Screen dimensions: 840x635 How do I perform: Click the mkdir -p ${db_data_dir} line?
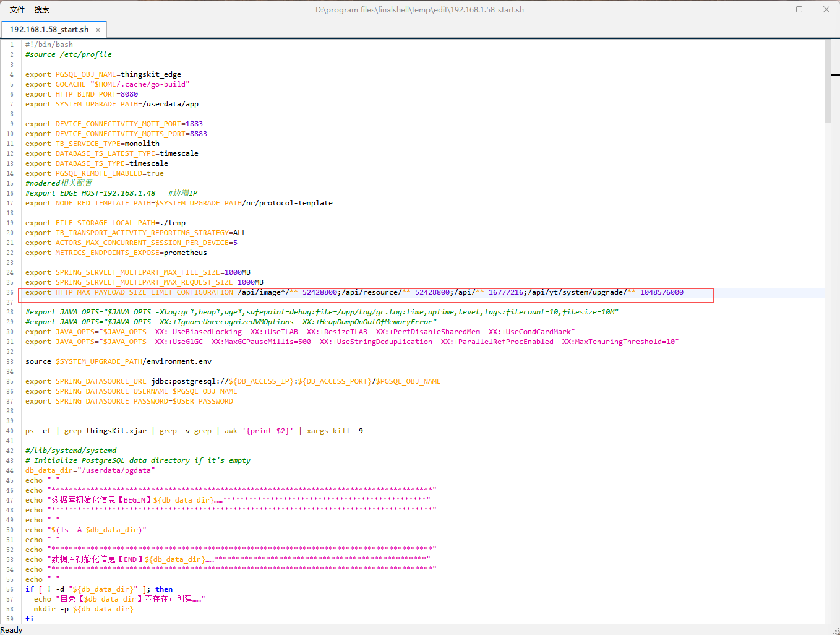pyautogui.click(x=84, y=609)
